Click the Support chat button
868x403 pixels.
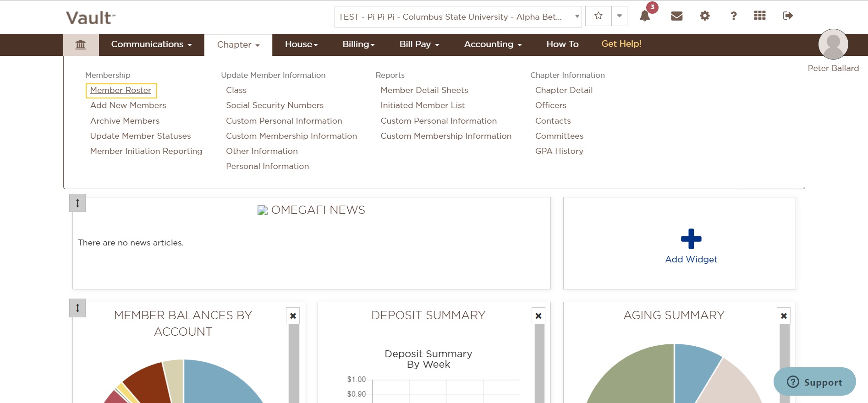pyautogui.click(x=814, y=382)
